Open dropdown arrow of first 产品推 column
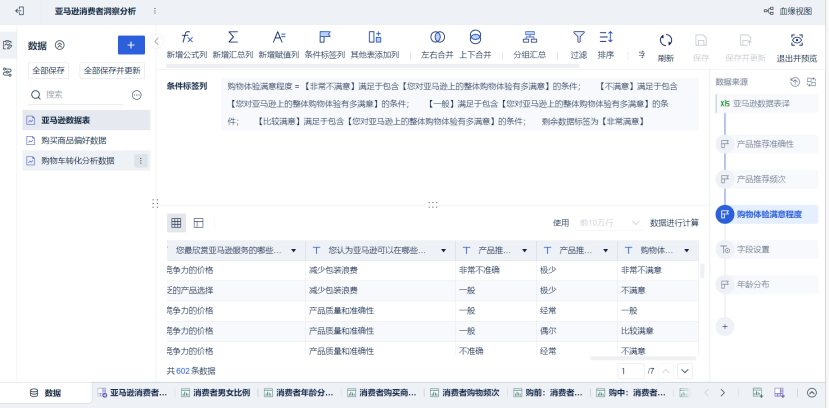The width and height of the screenshot is (829, 408). [x=524, y=251]
